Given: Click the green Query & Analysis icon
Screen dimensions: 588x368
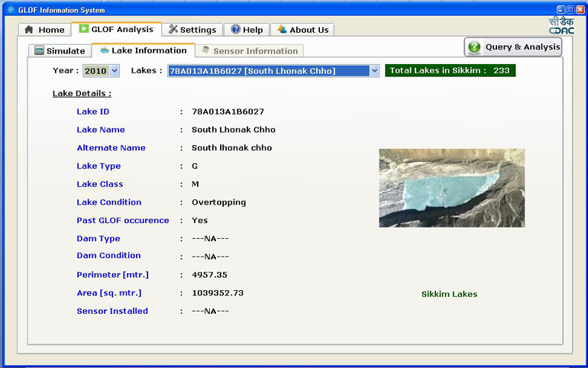Looking at the screenshot, I should [x=474, y=47].
